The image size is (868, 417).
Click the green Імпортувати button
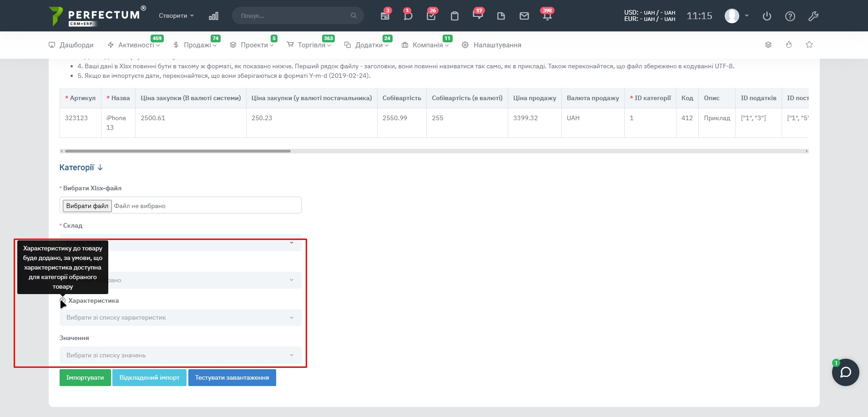(x=85, y=377)
